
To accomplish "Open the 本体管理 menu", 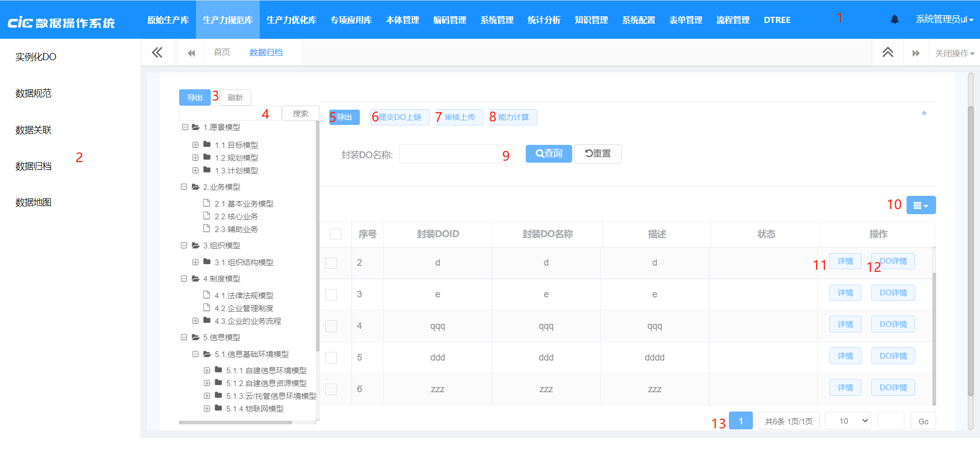I will pos(402,20).
